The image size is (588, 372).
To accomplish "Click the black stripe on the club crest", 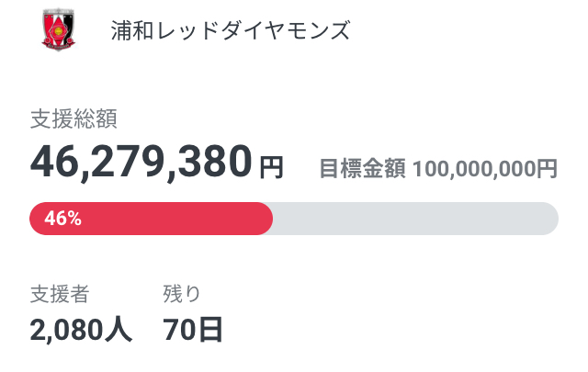I will click(x=69, y=27).
